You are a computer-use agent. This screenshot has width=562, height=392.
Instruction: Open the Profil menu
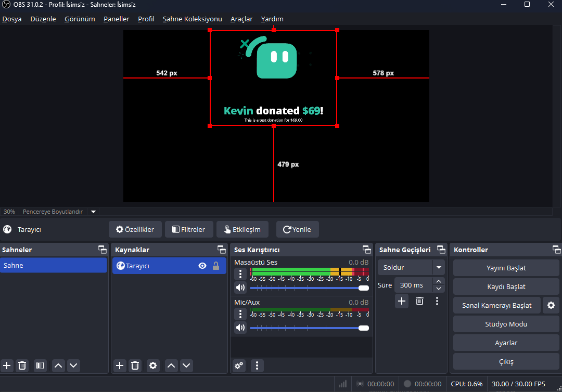146,19
